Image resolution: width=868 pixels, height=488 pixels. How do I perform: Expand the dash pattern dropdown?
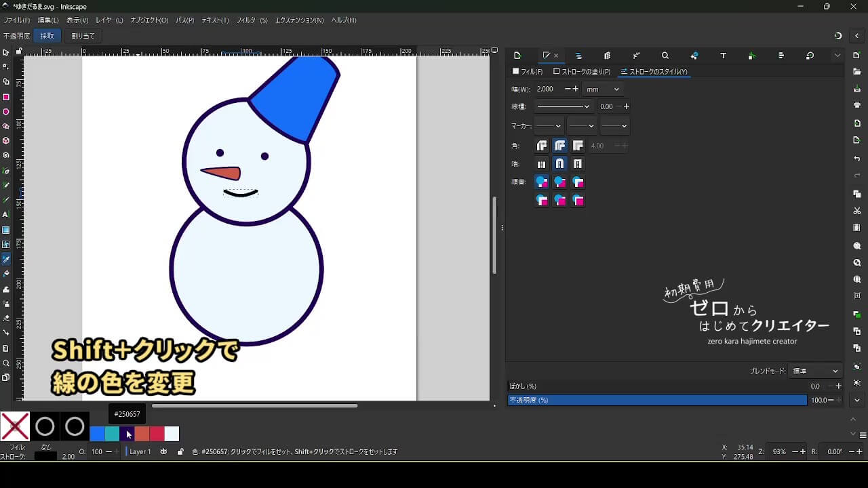564,106
